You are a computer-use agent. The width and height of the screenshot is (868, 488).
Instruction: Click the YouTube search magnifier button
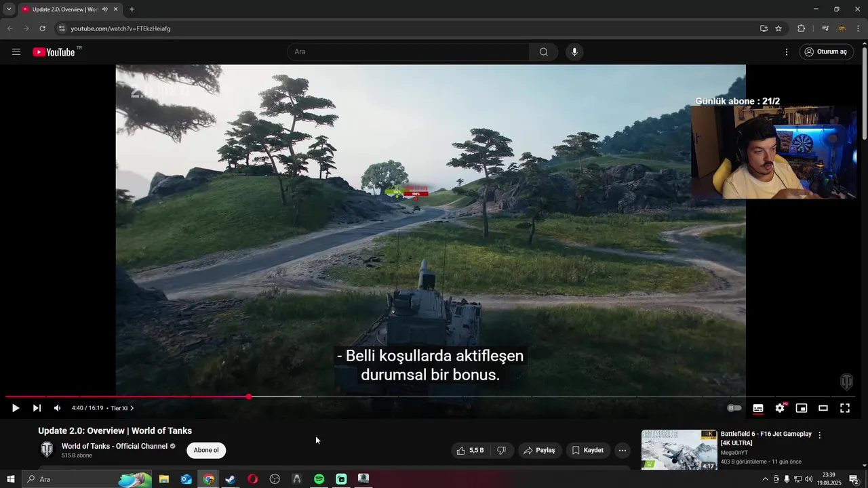click(x=544, y=52)
